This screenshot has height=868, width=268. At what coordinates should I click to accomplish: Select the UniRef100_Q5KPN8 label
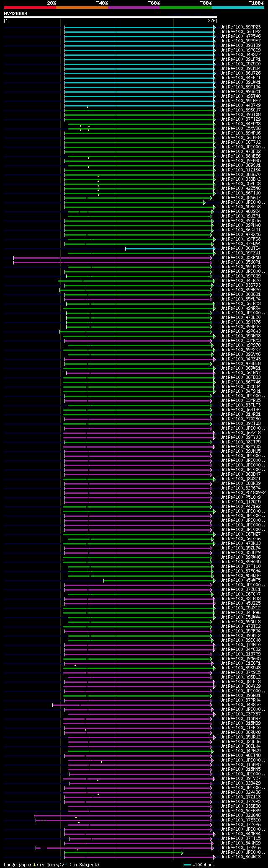click(240, 258)
